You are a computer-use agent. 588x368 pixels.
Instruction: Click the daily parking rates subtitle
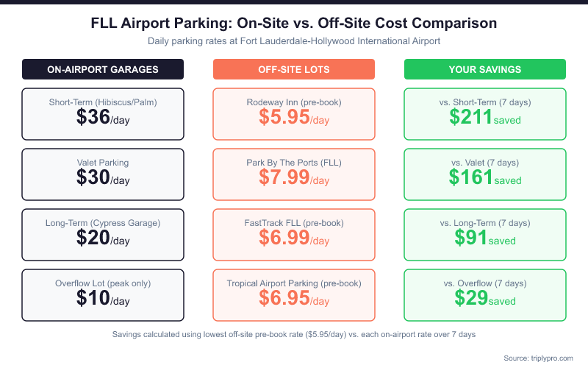pos(294,41)
